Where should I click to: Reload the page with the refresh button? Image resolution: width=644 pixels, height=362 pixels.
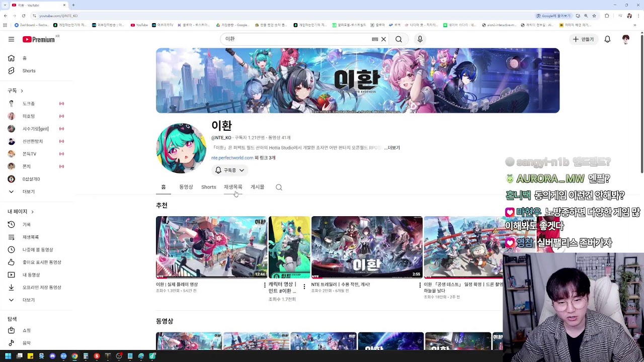[x=23, y=16]
